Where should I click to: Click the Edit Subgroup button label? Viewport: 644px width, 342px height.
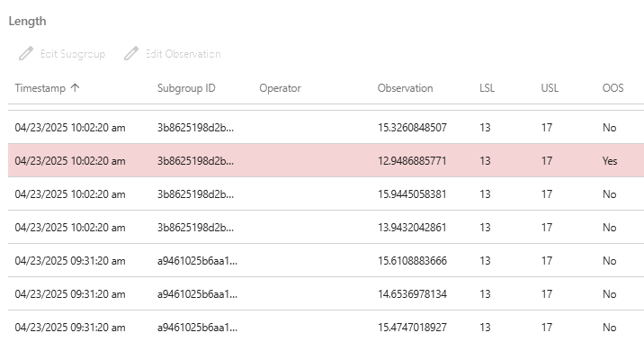click(x=73, y=54)
